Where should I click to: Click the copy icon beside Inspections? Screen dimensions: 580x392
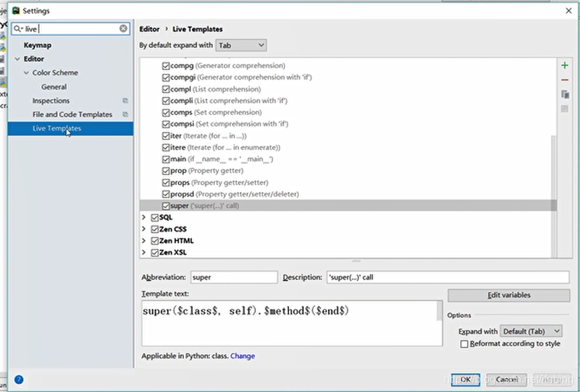(125, 100)
